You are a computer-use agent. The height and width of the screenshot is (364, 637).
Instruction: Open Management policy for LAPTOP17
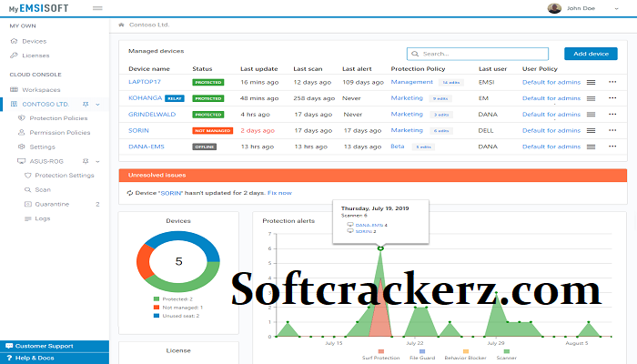[x=411, y=82]
